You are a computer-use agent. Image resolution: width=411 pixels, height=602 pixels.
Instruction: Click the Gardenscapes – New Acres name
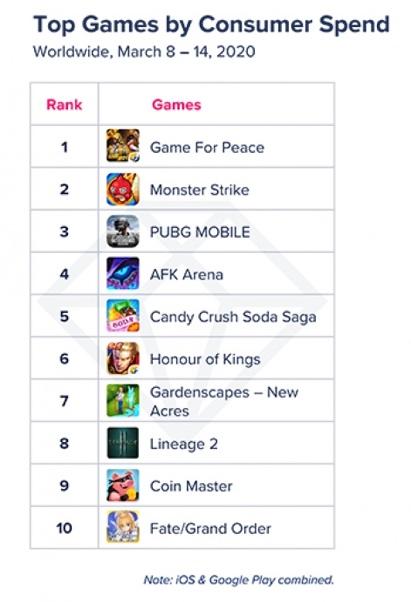coord(224,401)
